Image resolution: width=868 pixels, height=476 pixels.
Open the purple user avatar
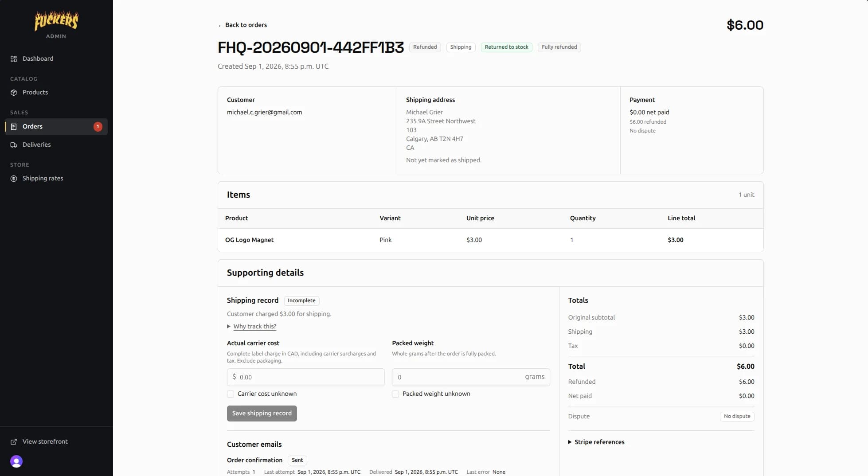16,461
